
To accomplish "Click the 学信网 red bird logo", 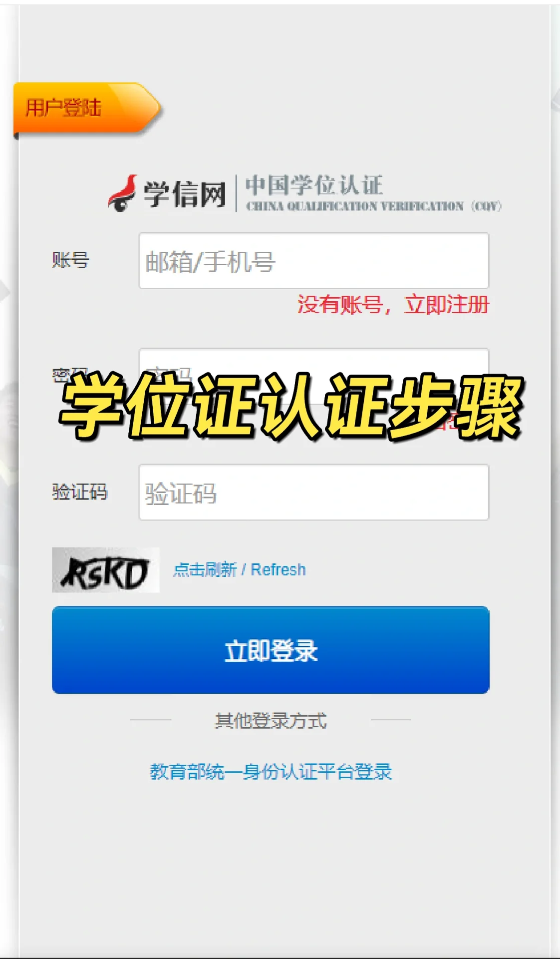I will 122,193.
